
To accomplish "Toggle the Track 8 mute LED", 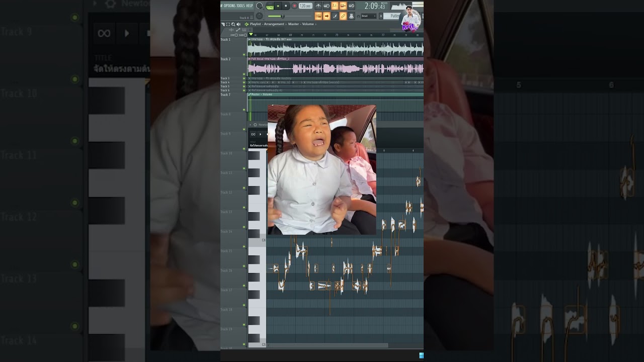I will click(244, 129).
